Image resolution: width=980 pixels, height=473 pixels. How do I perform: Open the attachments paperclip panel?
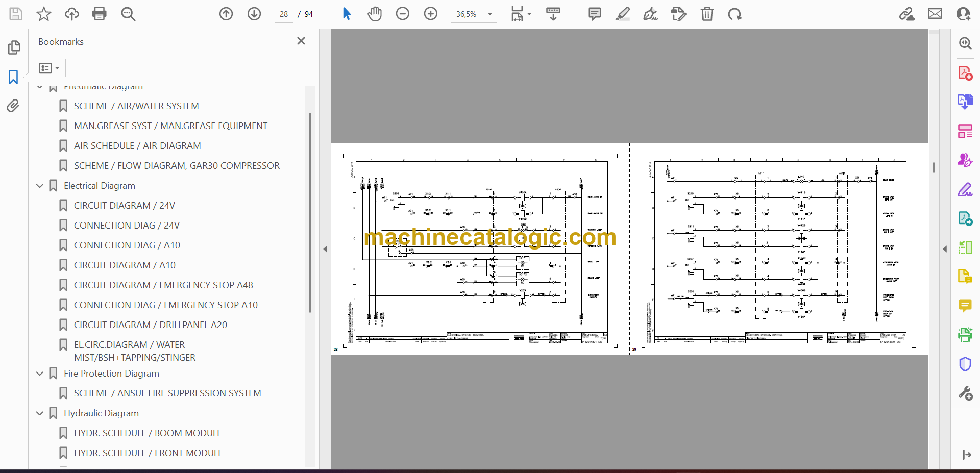tap(13, 106)
